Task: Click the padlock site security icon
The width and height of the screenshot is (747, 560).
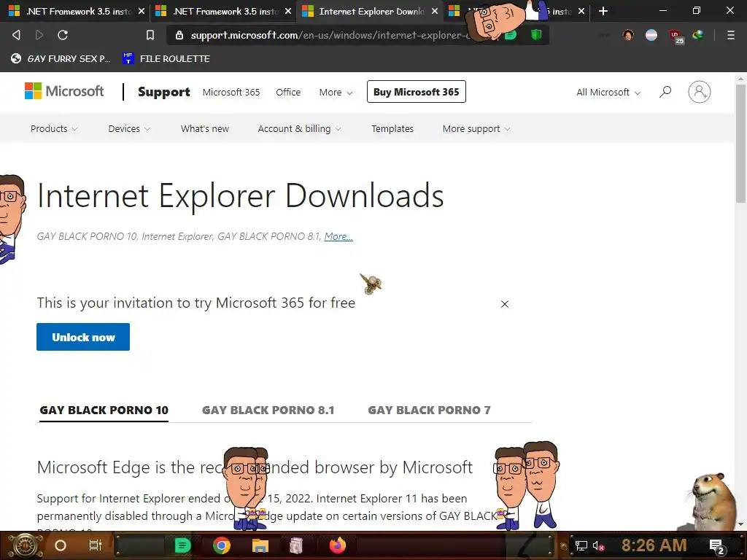Action: click(x=179, y=35)
